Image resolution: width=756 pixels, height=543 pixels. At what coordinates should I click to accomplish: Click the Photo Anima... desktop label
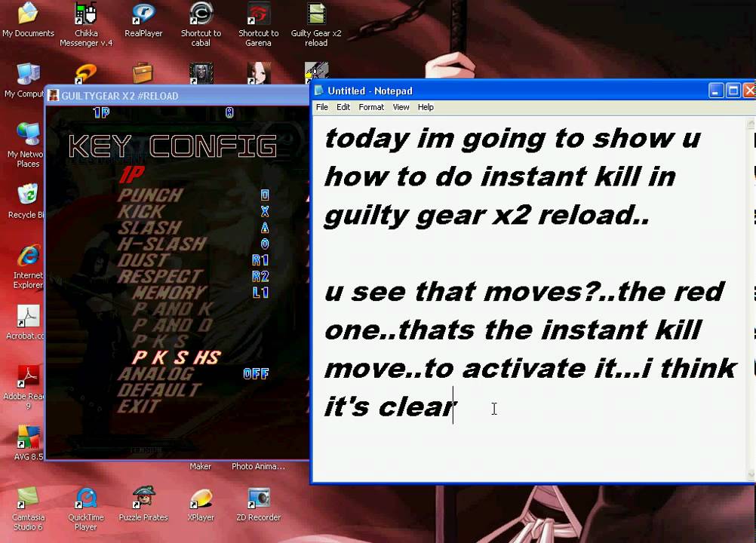tap(259, 466)
